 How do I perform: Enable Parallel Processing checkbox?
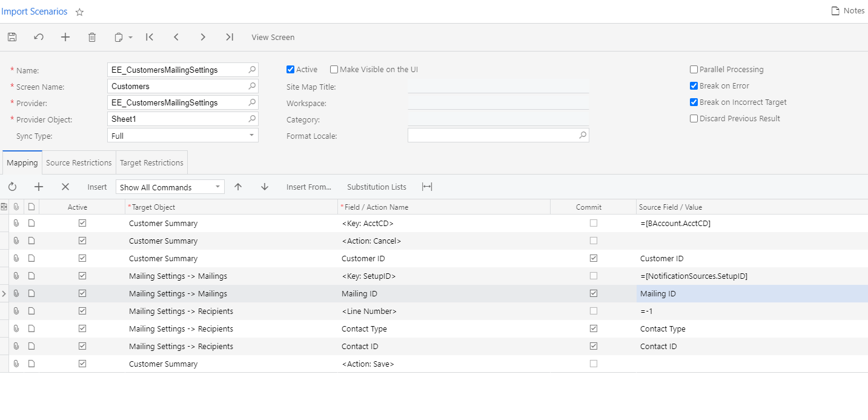point(694,70)
